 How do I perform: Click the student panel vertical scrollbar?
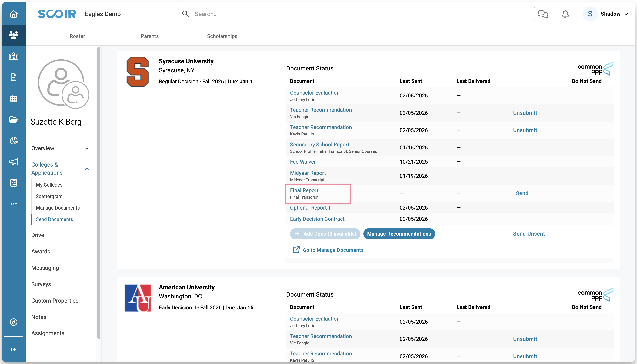99,193
